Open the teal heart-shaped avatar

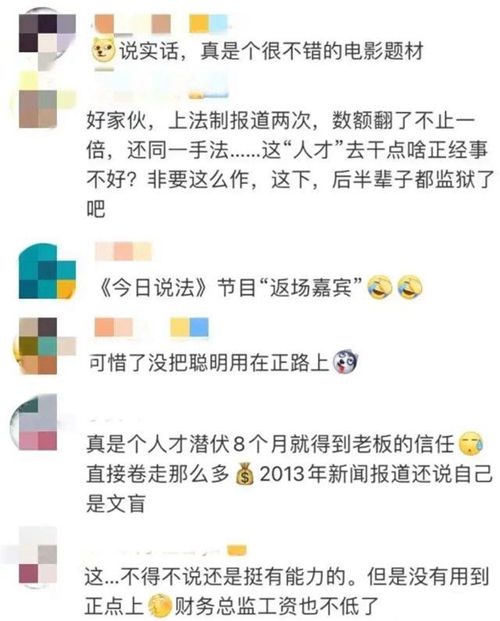(47, 271)
